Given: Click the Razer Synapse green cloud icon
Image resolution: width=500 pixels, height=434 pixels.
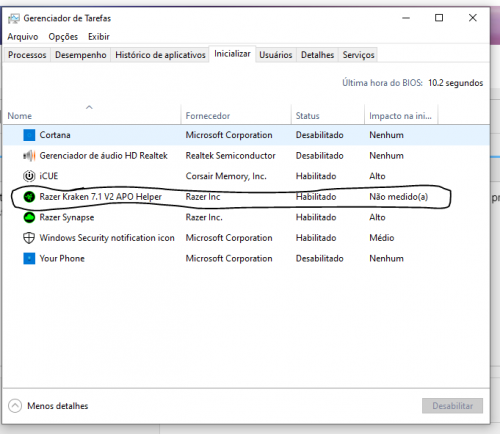Looking at the screenshot, I should (29, 217).
